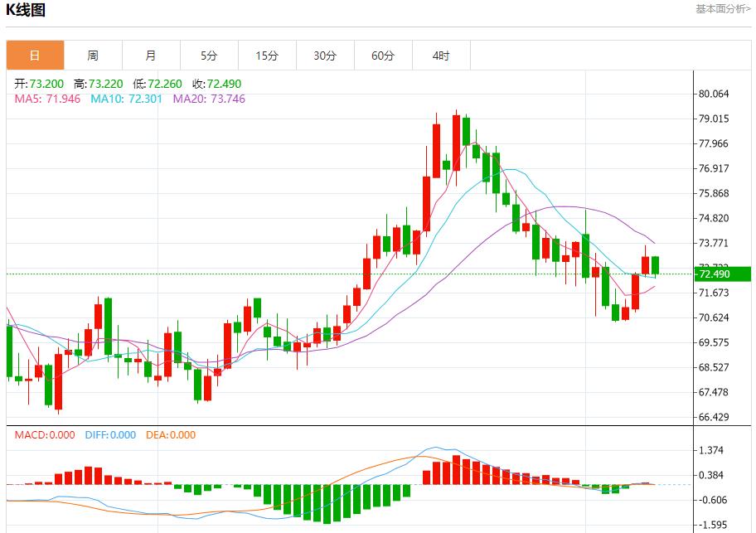Open the 月 monthly chart tab

151,56
